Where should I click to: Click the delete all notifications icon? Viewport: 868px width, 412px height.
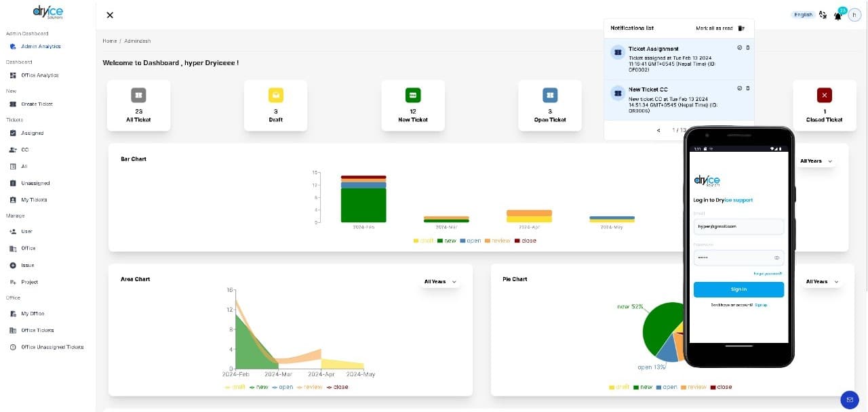click(x=741, y=28)
